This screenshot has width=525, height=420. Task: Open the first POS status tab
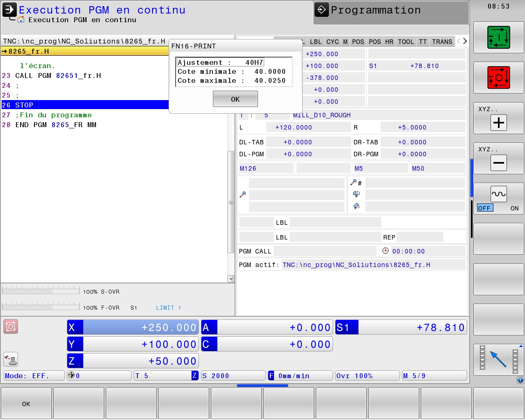pos(358,41)
